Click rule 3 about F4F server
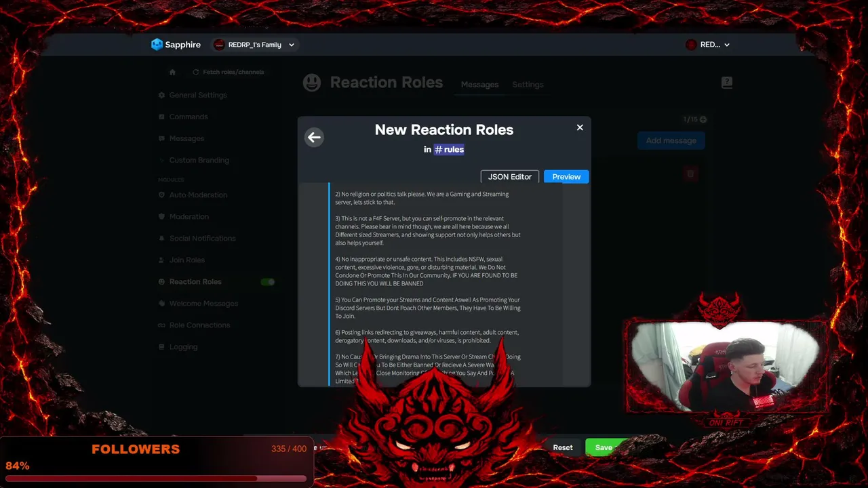868x488 pixels. [428, 230]
